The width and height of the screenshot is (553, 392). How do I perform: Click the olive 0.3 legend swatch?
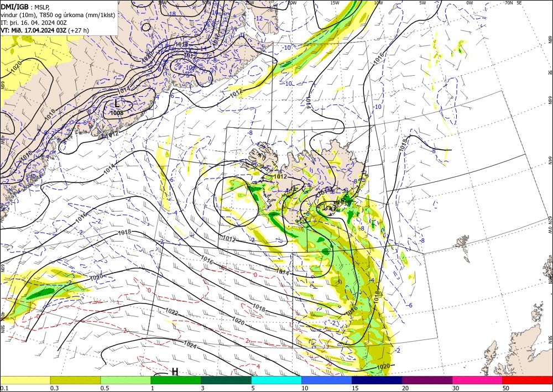point(75,380)
